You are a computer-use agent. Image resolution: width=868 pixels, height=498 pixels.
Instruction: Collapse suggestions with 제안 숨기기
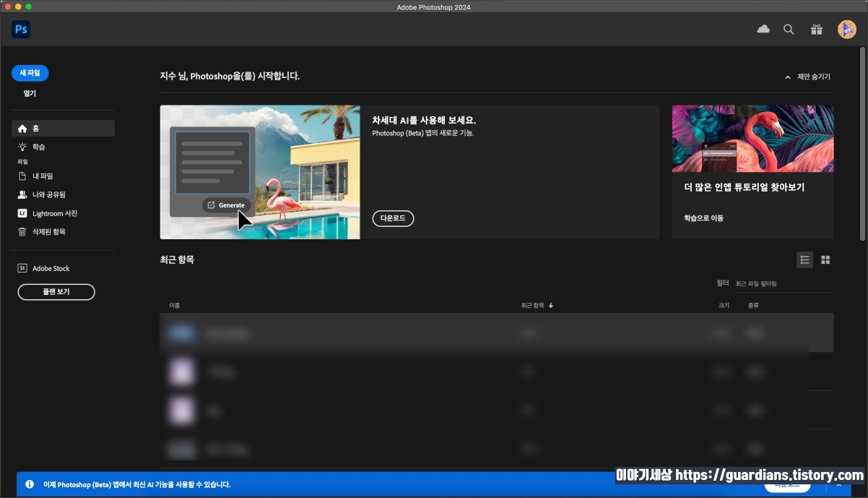point(807,77)
